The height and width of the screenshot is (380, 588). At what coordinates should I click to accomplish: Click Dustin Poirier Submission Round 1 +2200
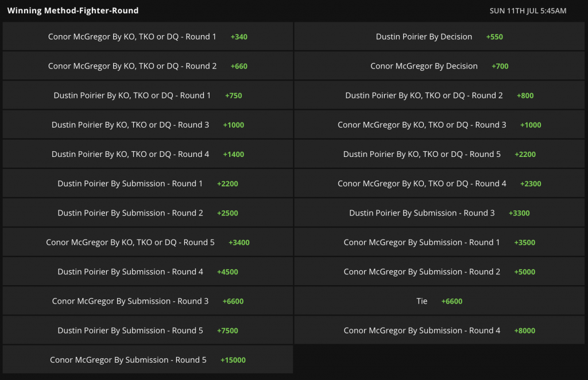point(148,184)
